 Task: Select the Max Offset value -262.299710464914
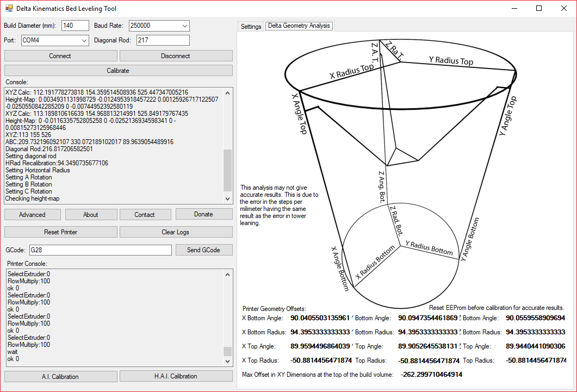coord(431,375)
